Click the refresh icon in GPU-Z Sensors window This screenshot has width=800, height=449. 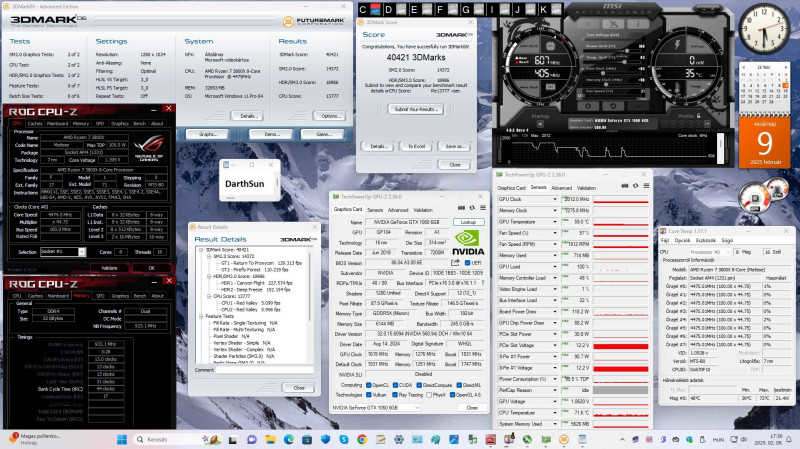click(x=635, y=186)
